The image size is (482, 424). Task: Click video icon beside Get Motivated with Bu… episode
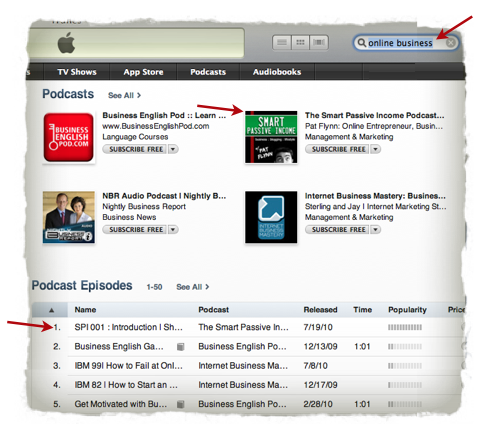(180, 404)
